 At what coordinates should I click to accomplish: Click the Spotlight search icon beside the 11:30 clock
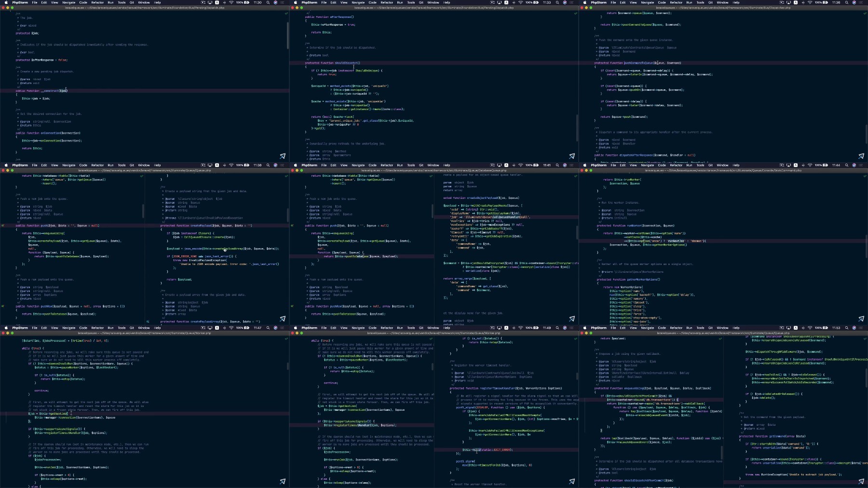coord(268,2)
